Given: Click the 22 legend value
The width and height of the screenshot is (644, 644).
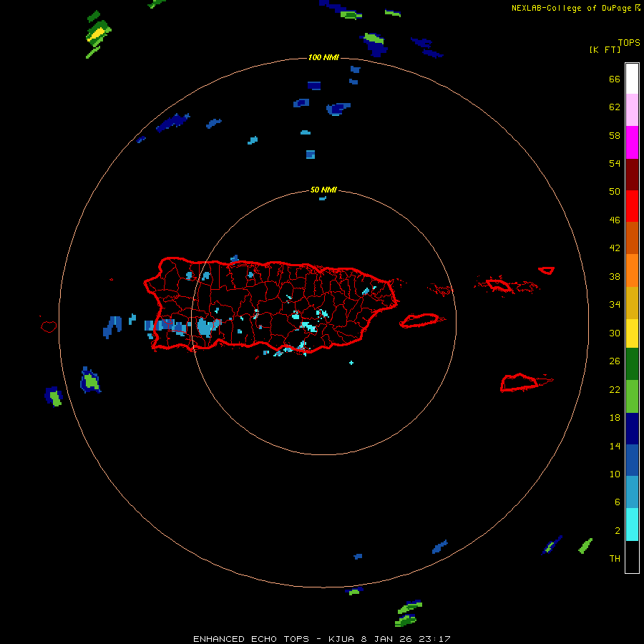Looking at the screenshot, I should point(615,389).
